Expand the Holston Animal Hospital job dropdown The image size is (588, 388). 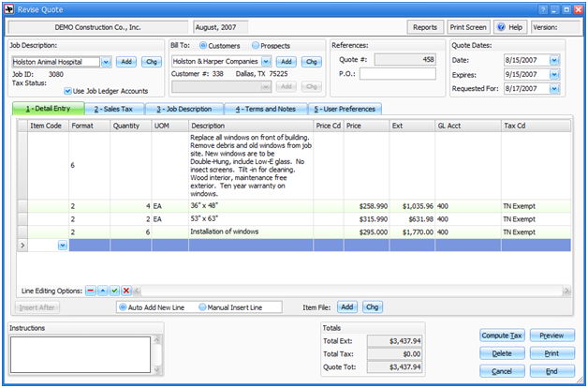click(x=106, y=61)
